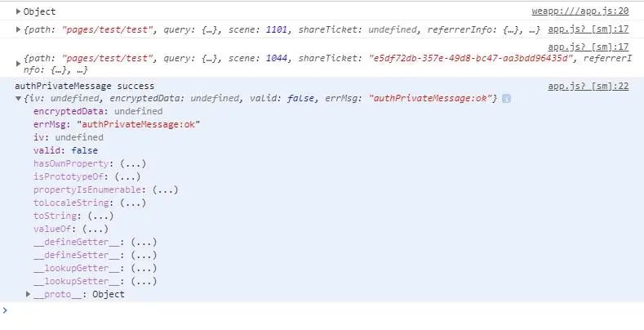The width and height of the screenshot is (644, 330).
Task: Open weapp:///app.js:20 source link
Action: point(580,11)
